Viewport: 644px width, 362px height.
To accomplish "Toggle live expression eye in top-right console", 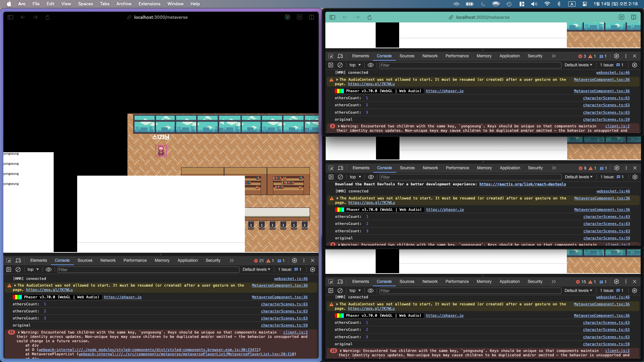I will coord(371,65).
